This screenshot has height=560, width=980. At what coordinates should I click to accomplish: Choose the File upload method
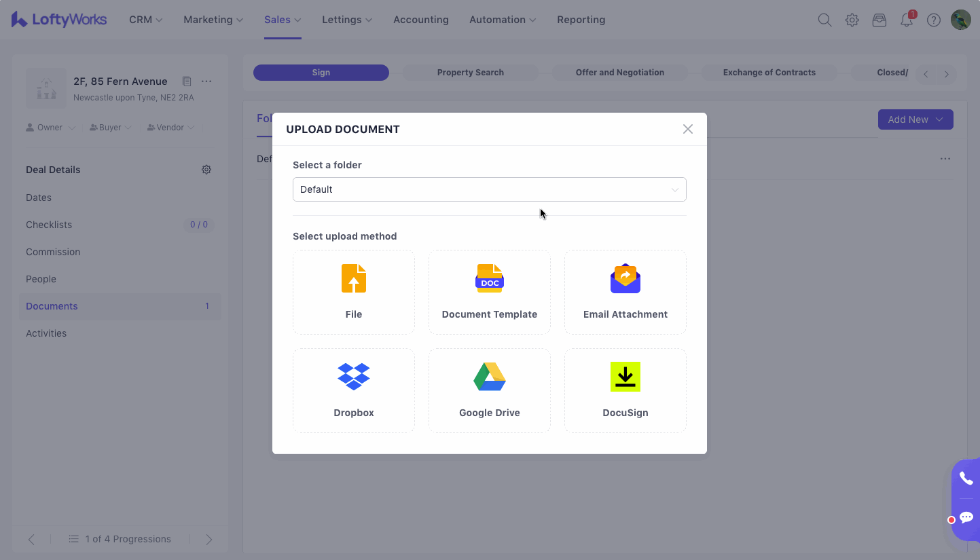point(353,292)
